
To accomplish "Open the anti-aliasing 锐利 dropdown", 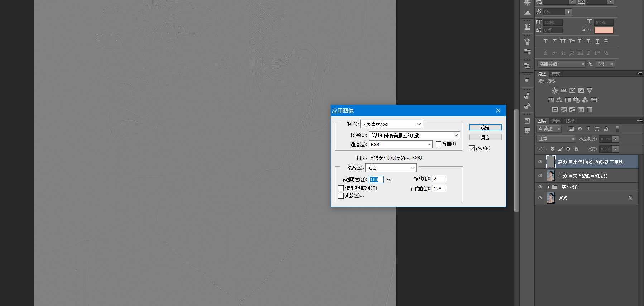I will click(605, 64).
